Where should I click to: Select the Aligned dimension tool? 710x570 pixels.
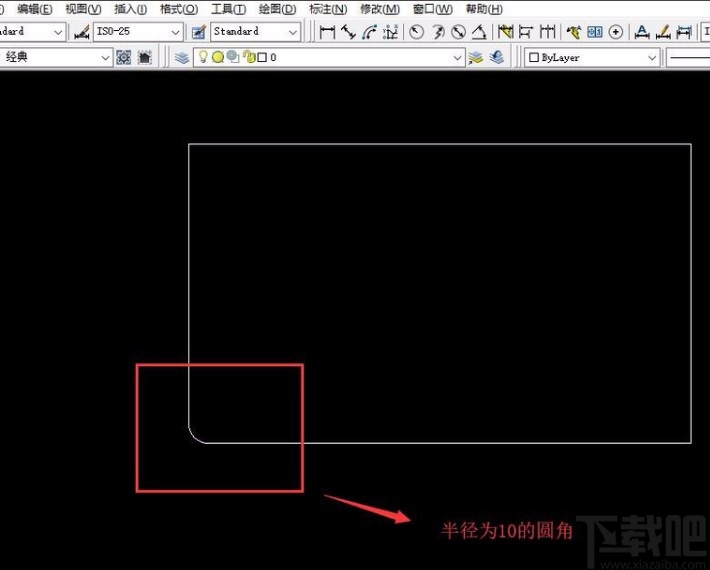[348, 32]
